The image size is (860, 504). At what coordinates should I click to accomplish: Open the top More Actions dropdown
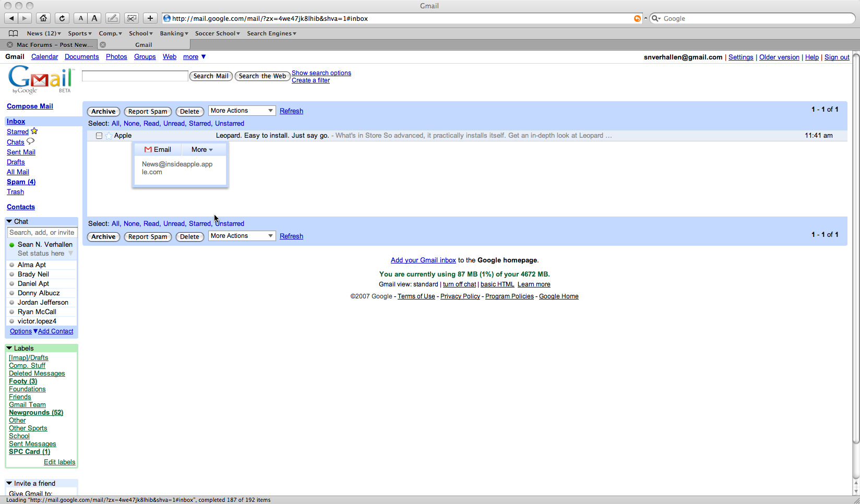(242, 111)
